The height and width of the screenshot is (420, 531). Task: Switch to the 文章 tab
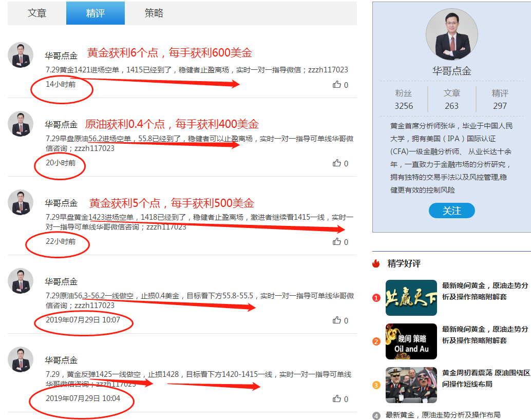pos(37,13)
